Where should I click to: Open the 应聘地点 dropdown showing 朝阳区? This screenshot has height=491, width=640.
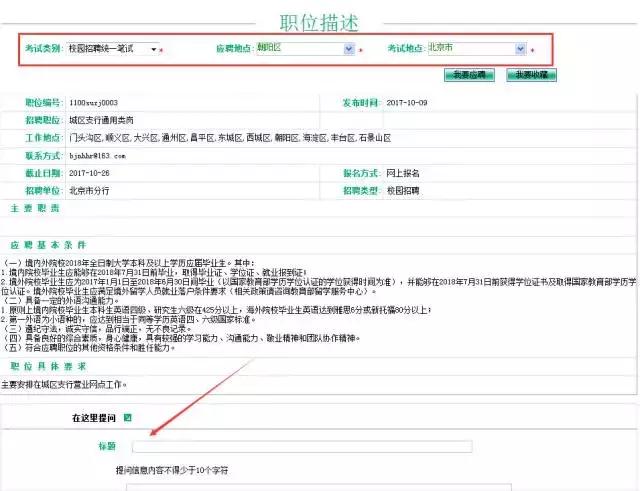(306, 49)
